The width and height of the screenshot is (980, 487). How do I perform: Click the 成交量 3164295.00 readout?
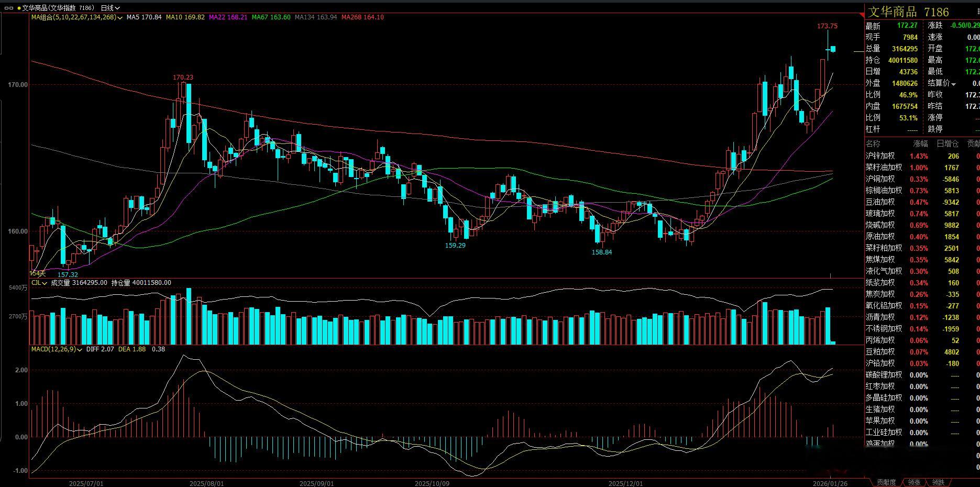pyautogui.click(x=79, y=283)
